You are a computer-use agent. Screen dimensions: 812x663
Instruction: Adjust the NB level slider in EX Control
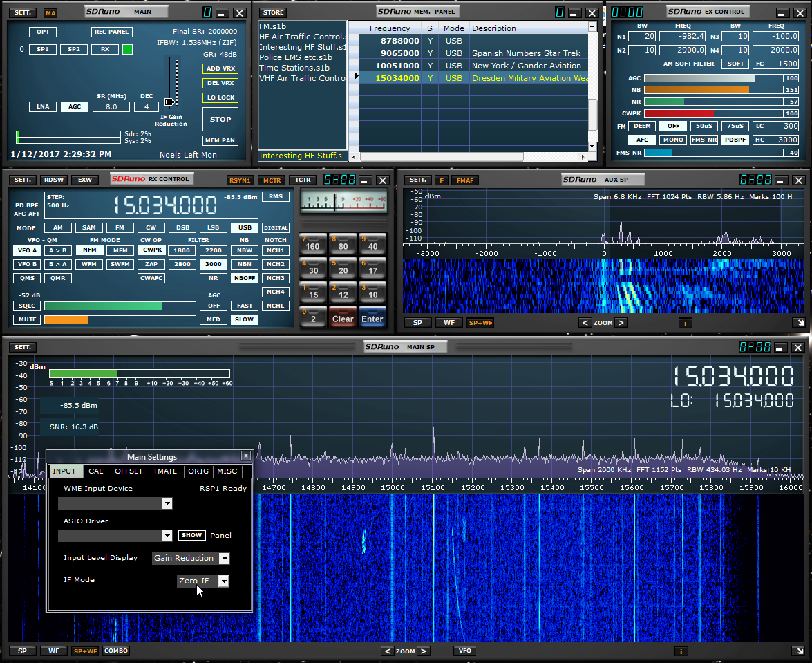(714, 90)
